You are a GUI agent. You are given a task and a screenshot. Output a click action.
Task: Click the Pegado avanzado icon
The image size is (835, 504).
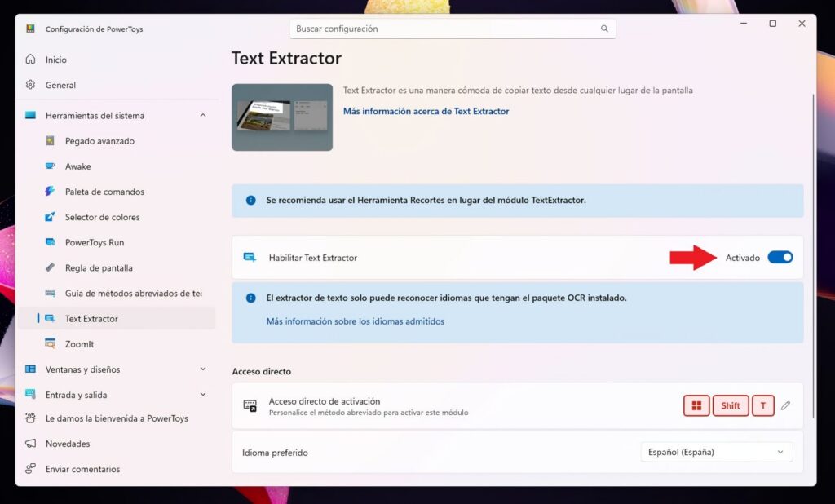[x=50, y=141]
